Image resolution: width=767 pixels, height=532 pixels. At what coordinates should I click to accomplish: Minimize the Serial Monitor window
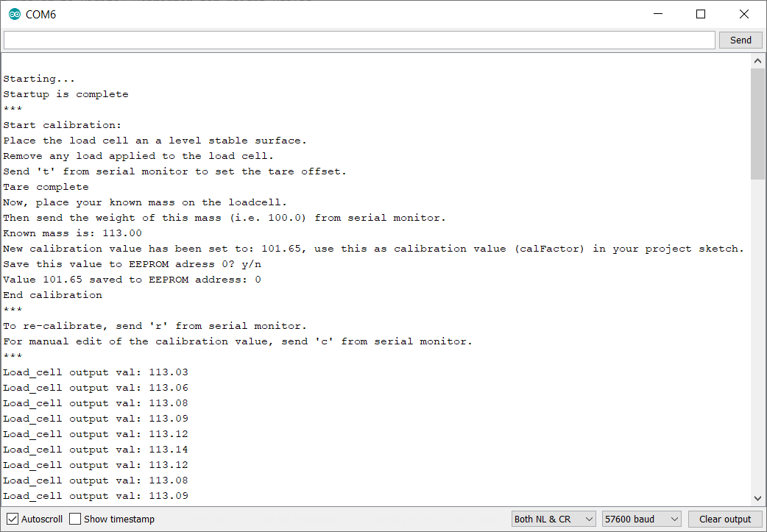click(657, 14)
